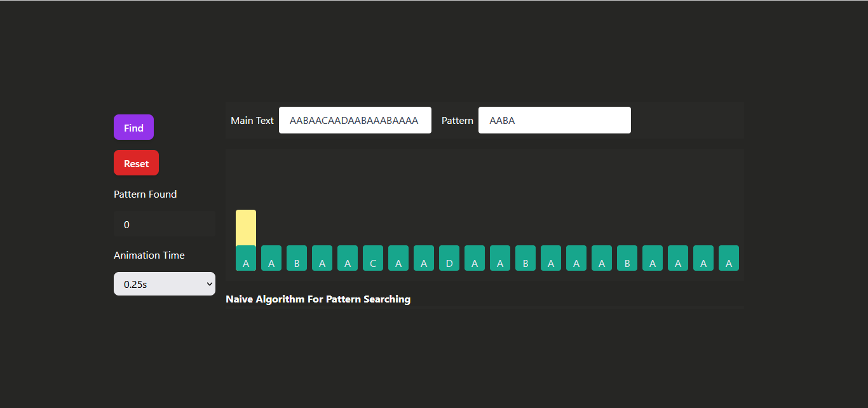This screenshot has height=408, width=868.
Task: Click the Pattern label
Action: (x=458, y=120)
